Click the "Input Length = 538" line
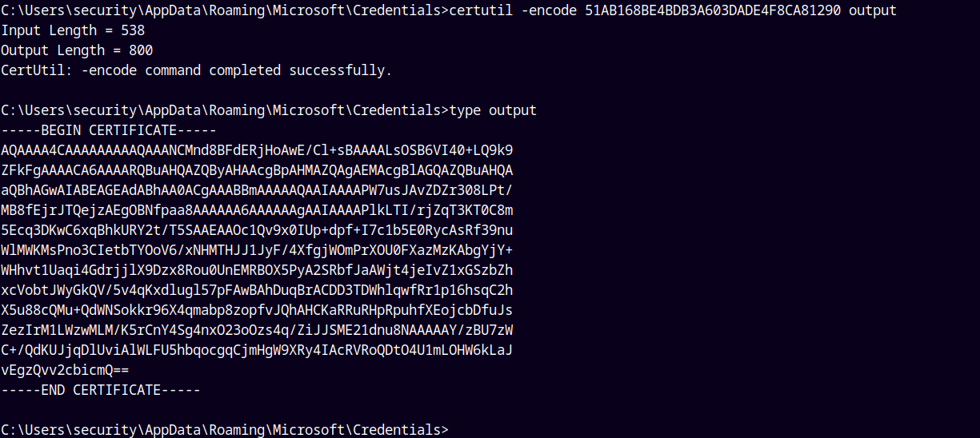This screenshot has width=980, height=438. (x=73, y=30)
